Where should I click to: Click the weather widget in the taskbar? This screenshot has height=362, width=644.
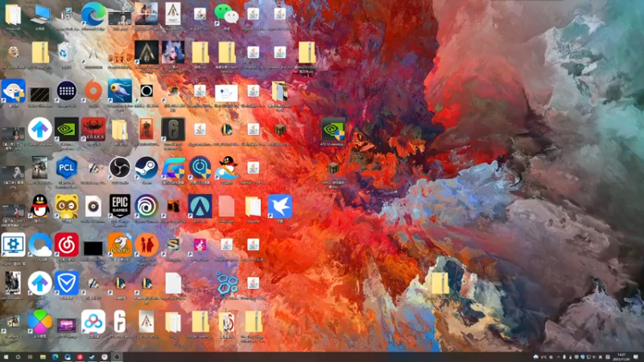[x=542, y=357]
